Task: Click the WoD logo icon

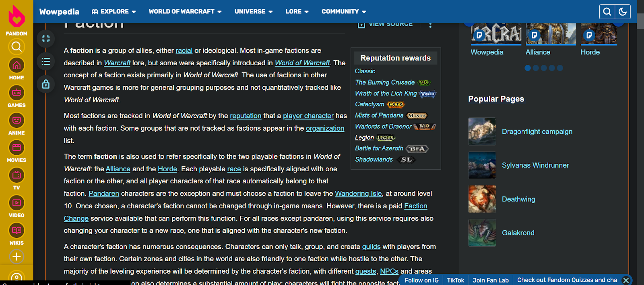Action: click(425, 127)
